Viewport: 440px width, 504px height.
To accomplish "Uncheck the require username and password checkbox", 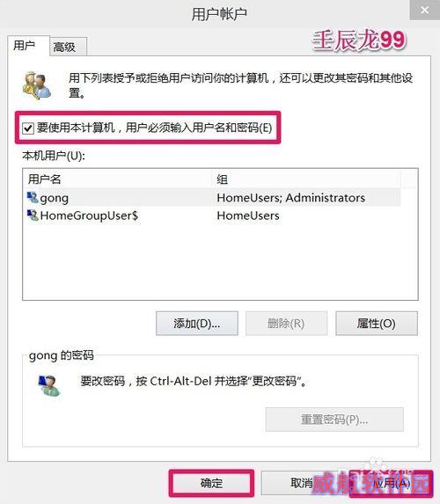I will coord(28,128).
